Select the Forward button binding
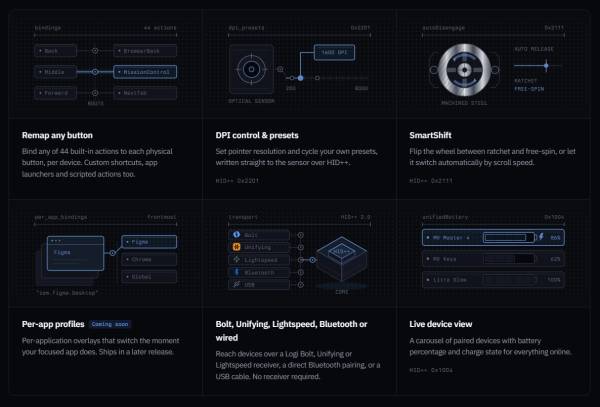600x407 pixels. tap(55, 93)
